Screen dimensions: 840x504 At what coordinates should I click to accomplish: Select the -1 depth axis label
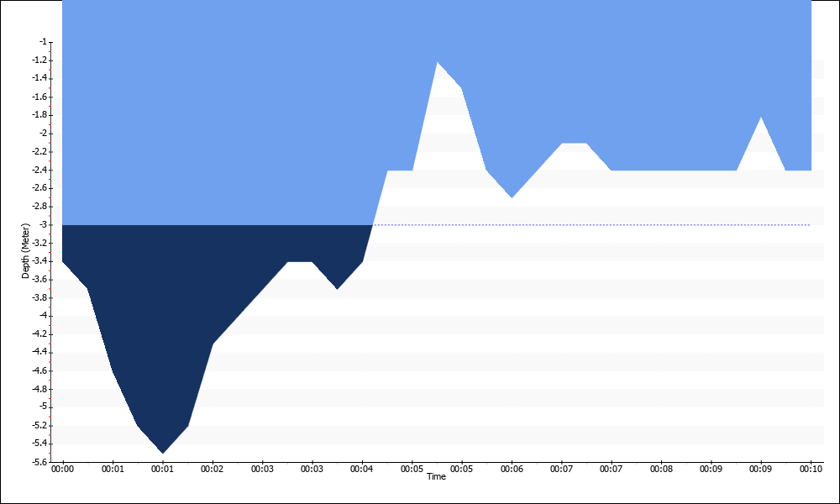click(x=44, y=42)
